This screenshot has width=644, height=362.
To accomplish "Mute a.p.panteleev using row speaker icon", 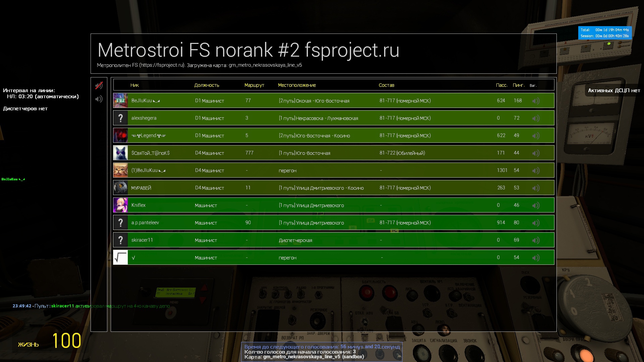I will (x=536, y=223).
